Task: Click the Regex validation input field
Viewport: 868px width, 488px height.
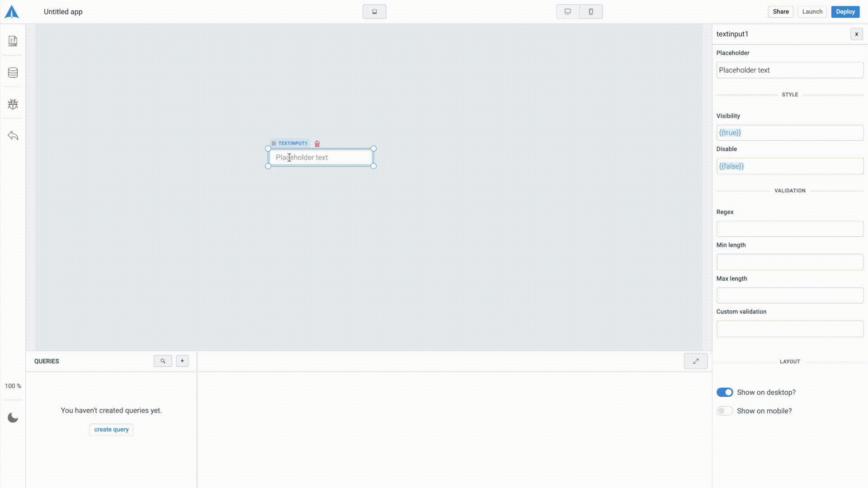Action: 789,229
